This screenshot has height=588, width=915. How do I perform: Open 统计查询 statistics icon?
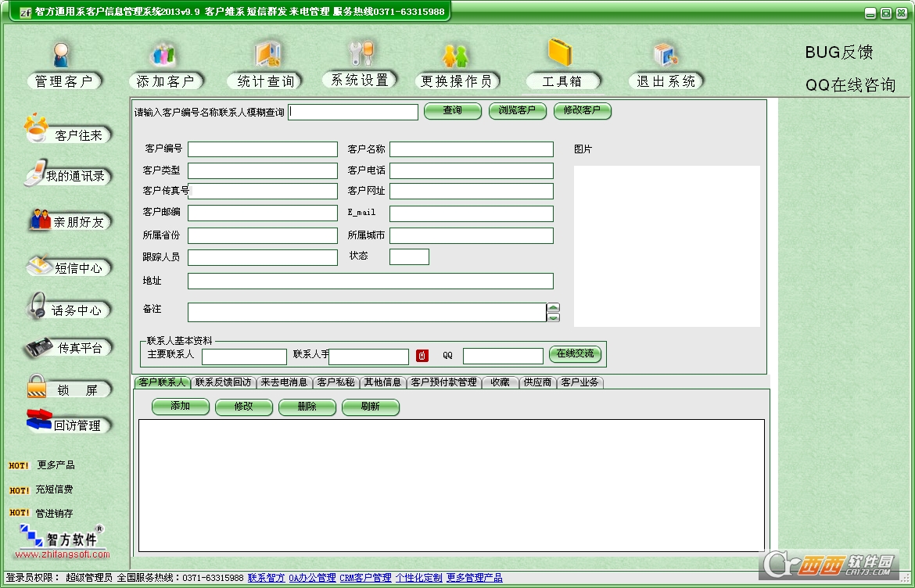point(267,56)
